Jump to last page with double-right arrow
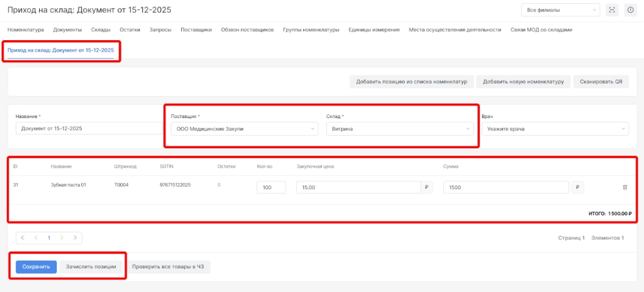This screenshot has width=644, height=292. tap(75, 238)
